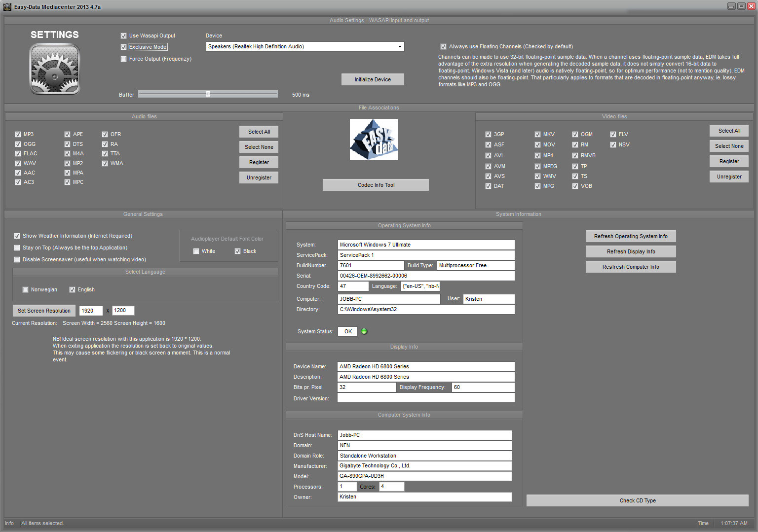Viewport: 758px width, 532px height.
Task: Click audio files Unregister button
Action: pos(259,177)
